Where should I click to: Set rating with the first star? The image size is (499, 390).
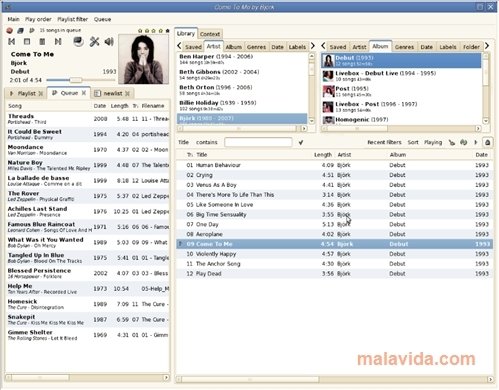(x=140, y=31)
